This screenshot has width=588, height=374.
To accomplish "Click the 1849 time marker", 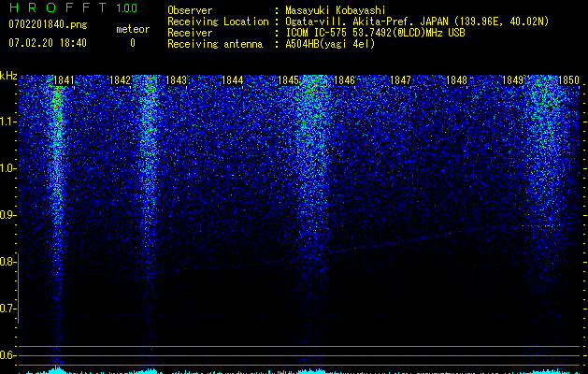I will [512, 80].
